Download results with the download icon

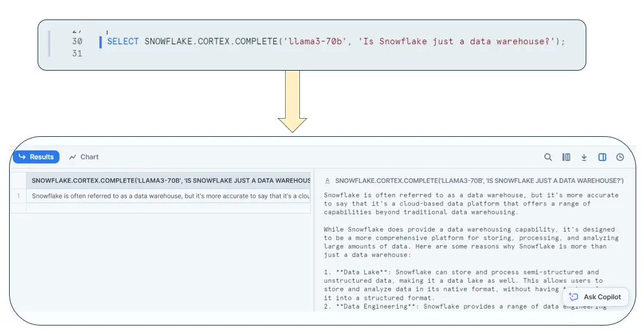584,157
